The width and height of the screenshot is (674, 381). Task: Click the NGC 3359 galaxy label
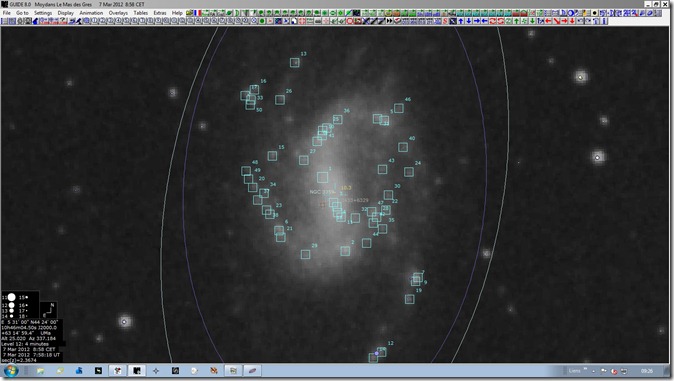coord(322,192)
